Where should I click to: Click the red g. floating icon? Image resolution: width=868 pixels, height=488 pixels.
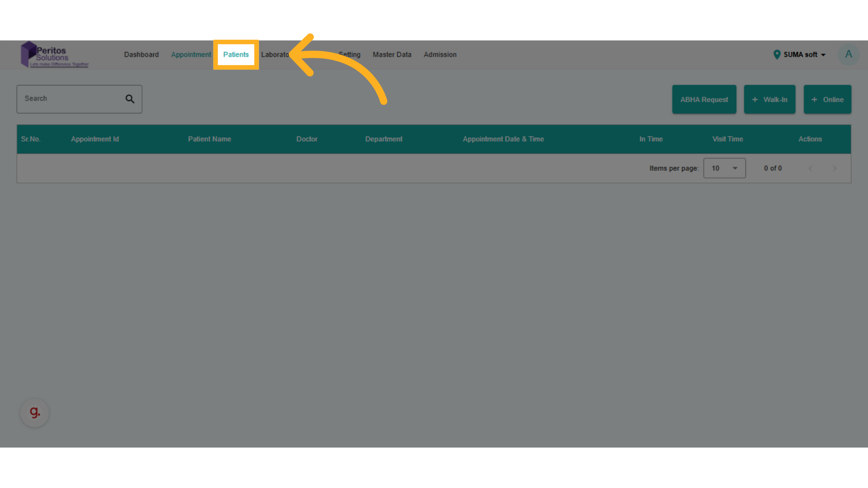[35, 412]
